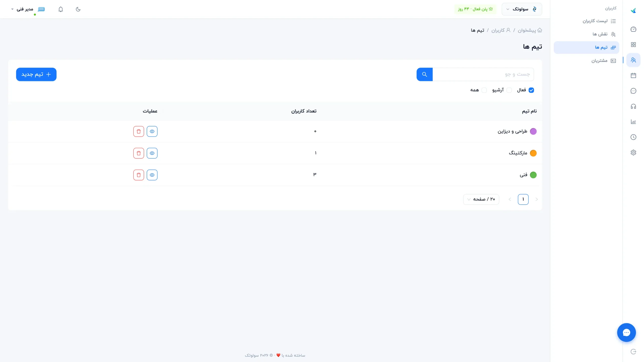Open the ۲۰ / صفحه page size dropdown
Viewport: 644px width, 362px height.
[481, 199]
